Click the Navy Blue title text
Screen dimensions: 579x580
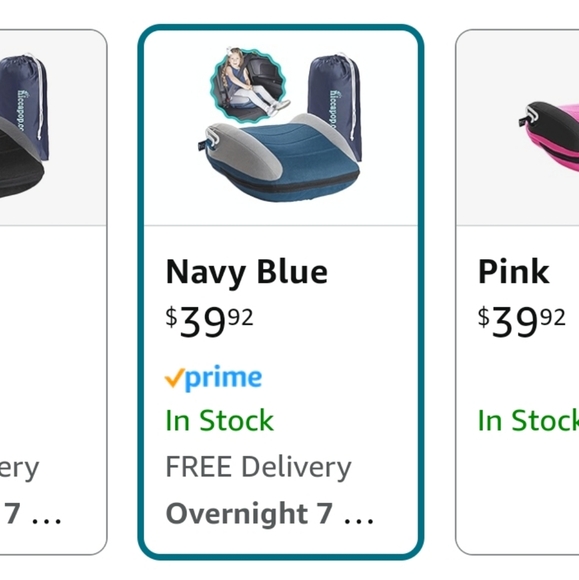(x=246, y=273)
